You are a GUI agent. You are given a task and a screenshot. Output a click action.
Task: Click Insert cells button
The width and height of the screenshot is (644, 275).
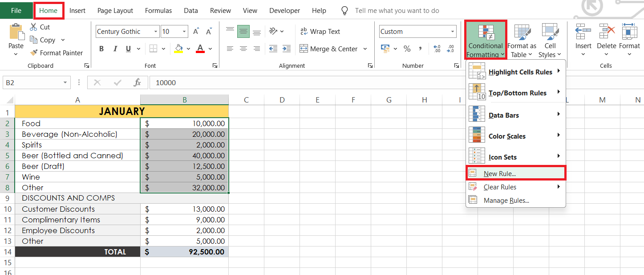pyautogui.click(x=583, y=40)
